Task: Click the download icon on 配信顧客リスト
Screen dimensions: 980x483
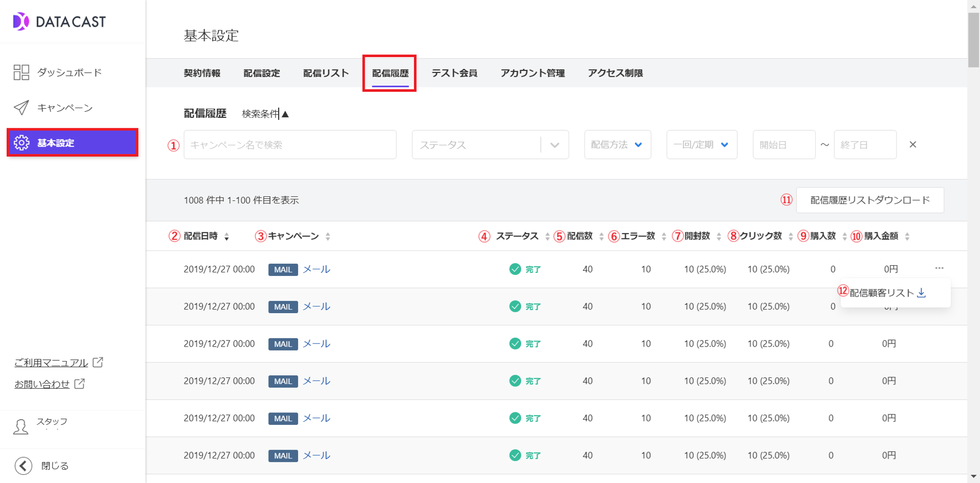Action: tap(921, 293)
